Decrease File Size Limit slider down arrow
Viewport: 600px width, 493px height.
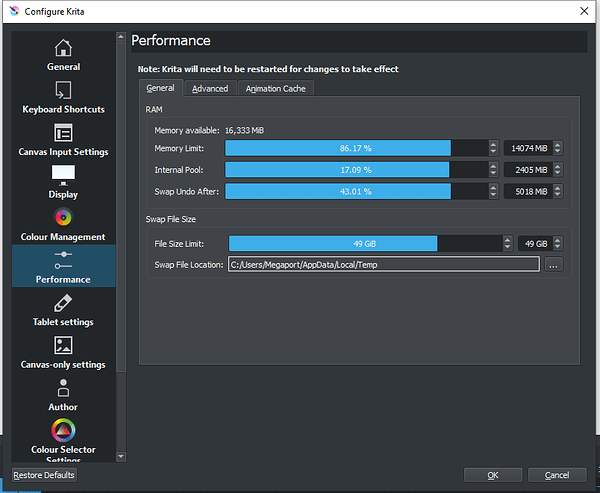(508, 248)
